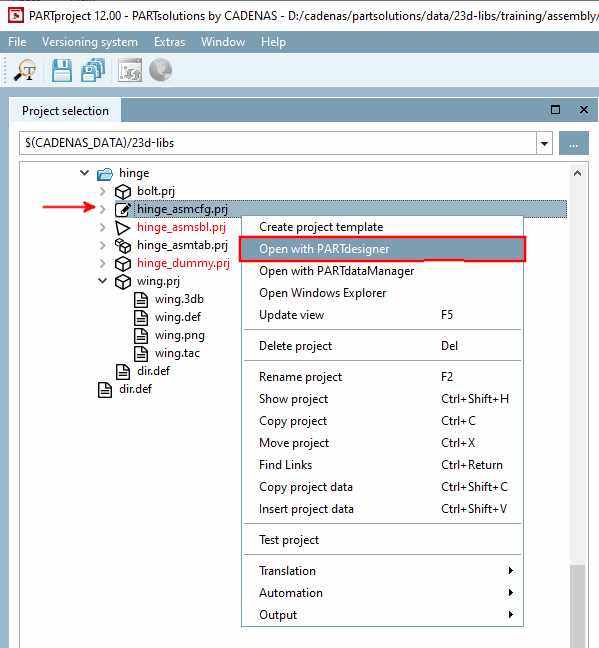
Task: Click the hinge folder icon
Action: (x=105, y=174)
